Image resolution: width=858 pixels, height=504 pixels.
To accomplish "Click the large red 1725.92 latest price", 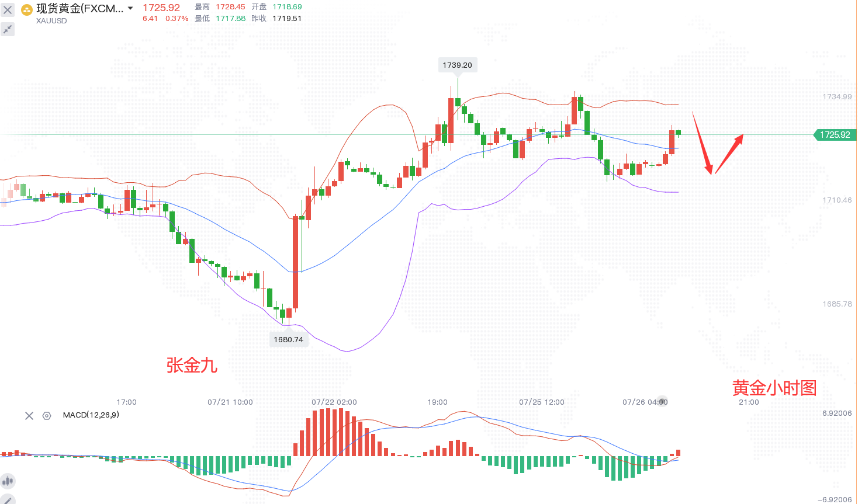I will pos(161,8).
